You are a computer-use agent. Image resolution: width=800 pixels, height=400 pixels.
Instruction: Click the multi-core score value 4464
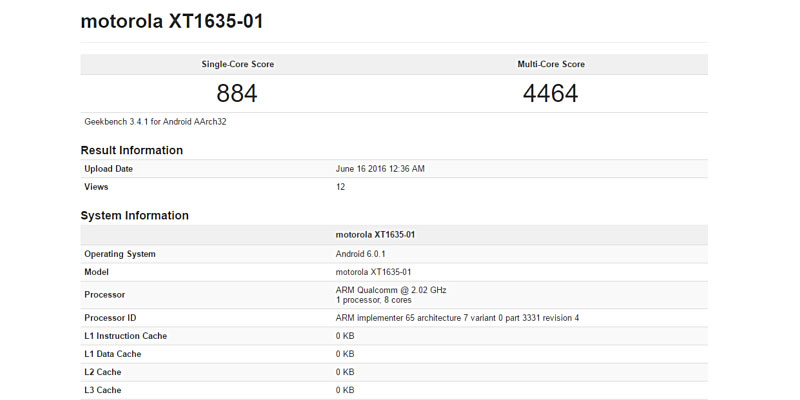[x=551, y=93]
